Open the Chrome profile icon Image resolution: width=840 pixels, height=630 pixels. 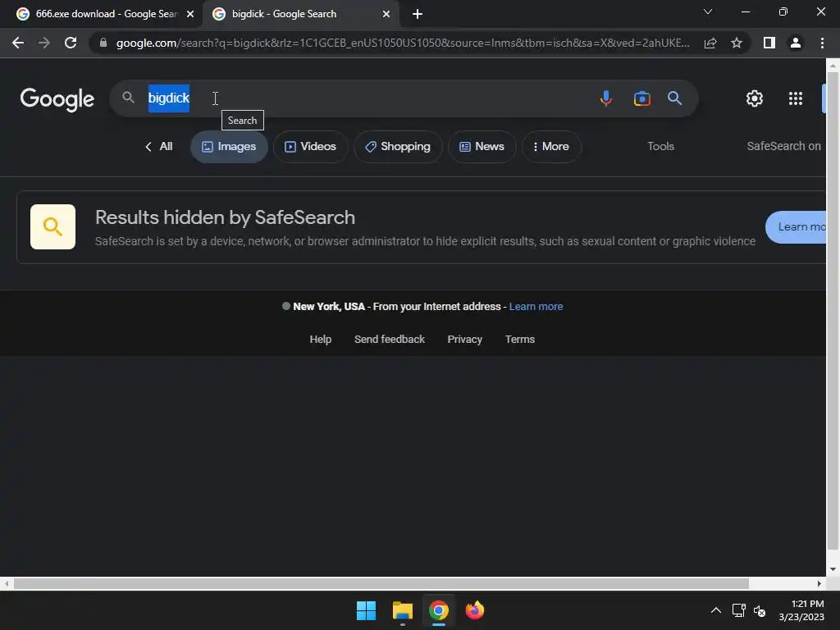(x=796, y=43)
